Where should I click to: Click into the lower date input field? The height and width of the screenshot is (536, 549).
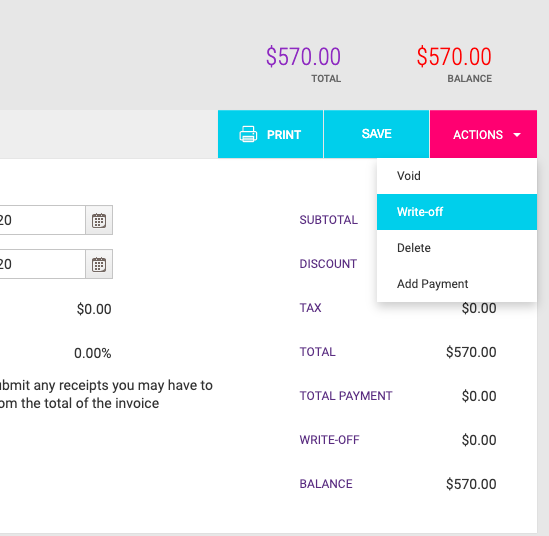click(x=42, y=264)
